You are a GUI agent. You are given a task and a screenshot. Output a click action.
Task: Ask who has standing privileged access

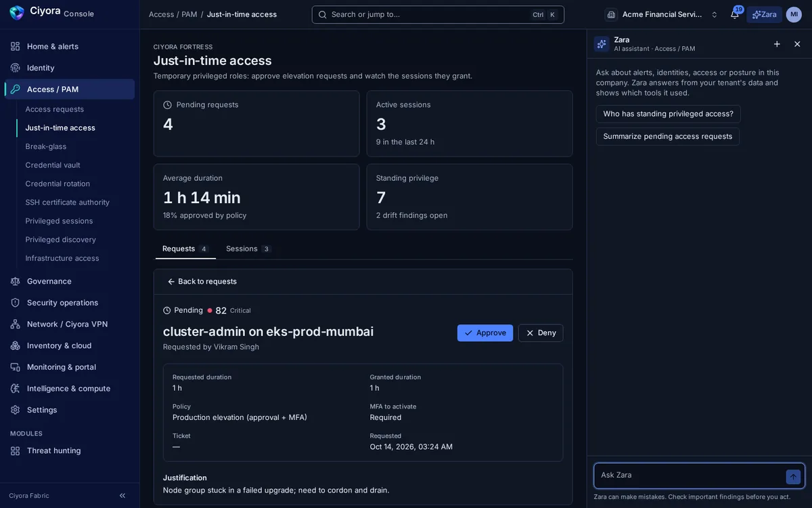(x=669, y=114)
